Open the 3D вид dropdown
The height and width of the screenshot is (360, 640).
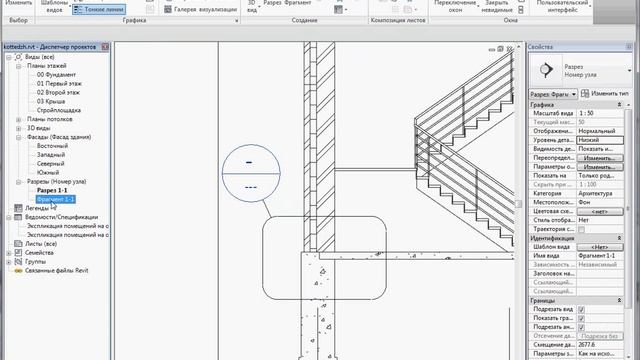point(252,6)
